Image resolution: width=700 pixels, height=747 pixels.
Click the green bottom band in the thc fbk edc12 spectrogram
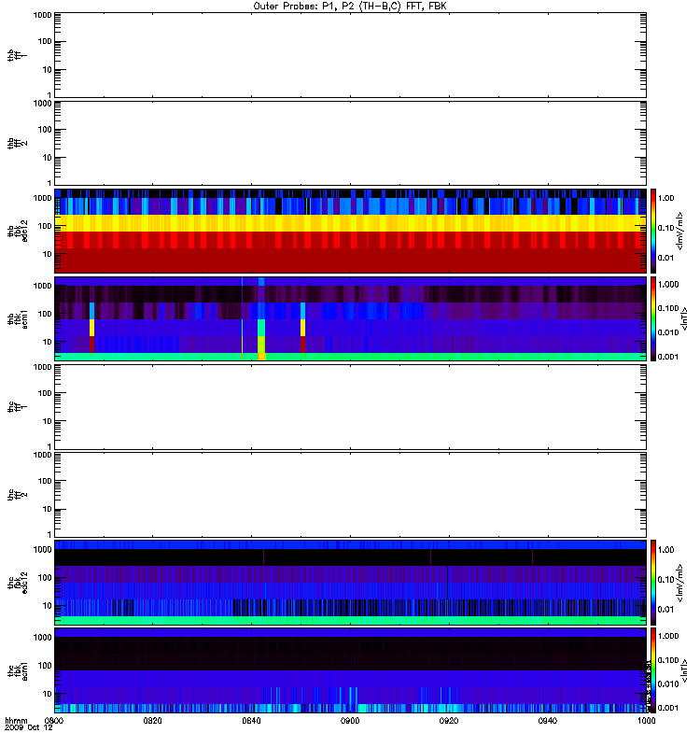(350, 620)
